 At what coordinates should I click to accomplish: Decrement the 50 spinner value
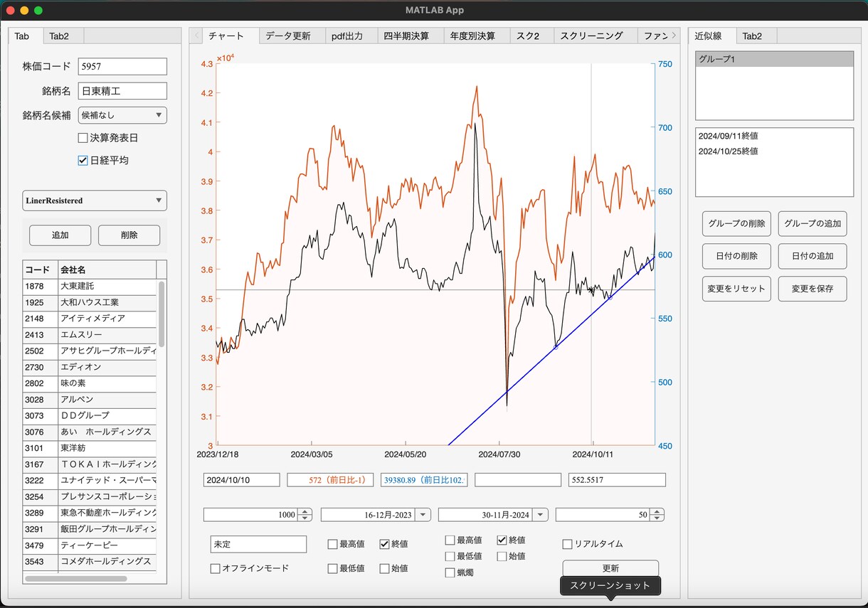[657, 518]
